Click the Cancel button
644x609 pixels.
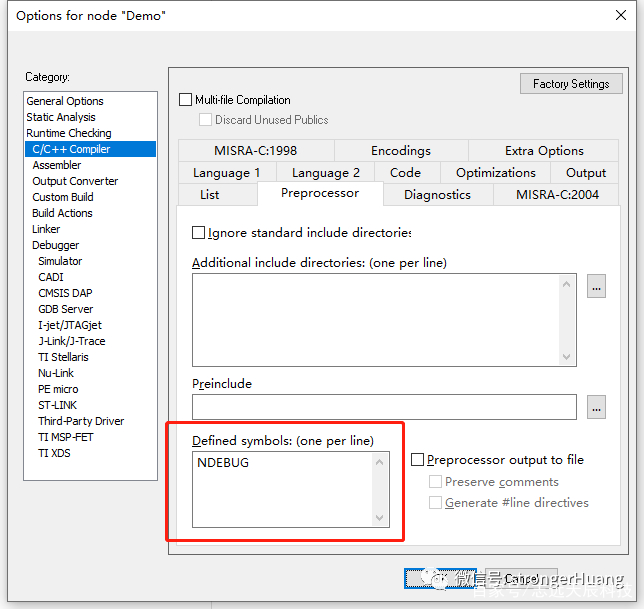tap(521, 579)
